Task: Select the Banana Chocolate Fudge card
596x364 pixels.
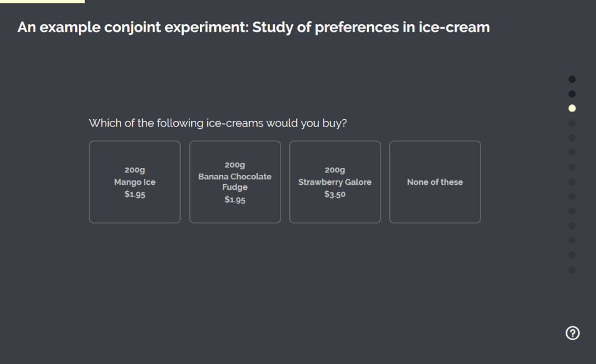Action: tap(235, 182)
